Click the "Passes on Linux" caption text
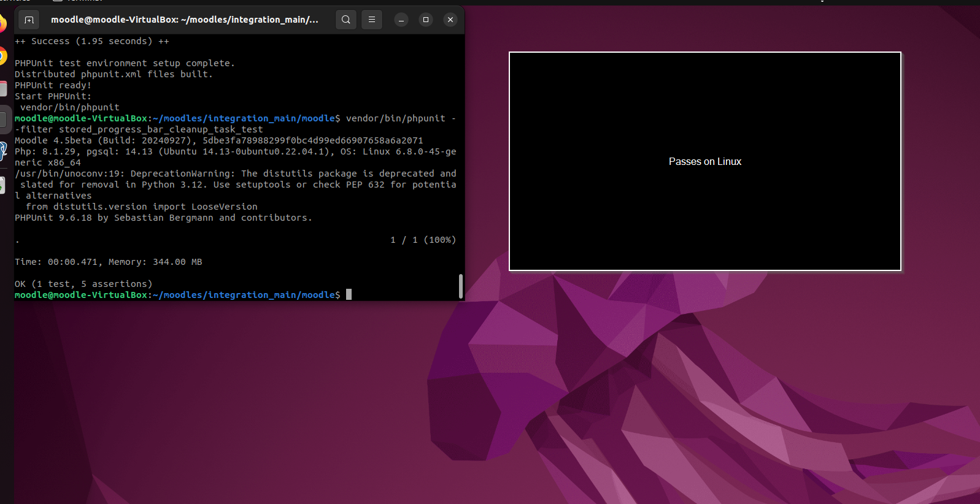The width and height of the screenshot is (980, 504). [705, 161]
